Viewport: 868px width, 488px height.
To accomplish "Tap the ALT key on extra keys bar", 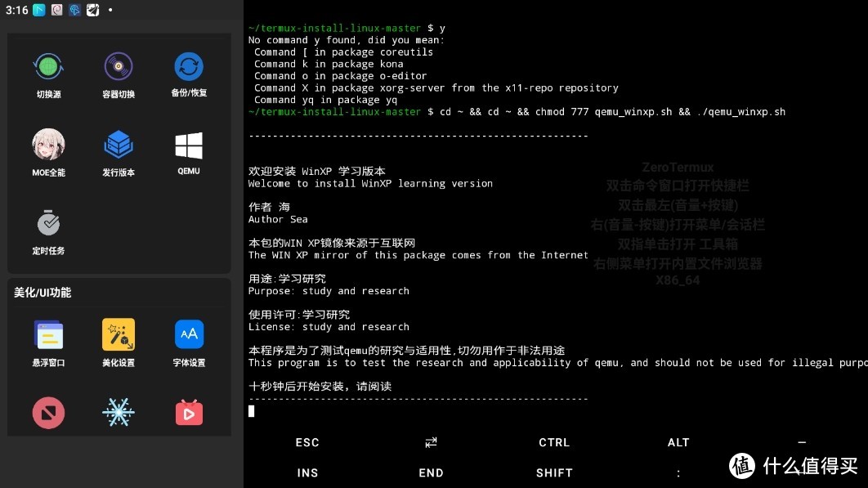I will [x=678, y=442].
